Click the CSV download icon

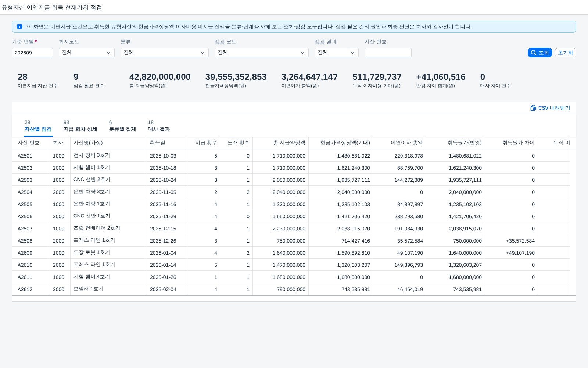(x=533, y=108)
